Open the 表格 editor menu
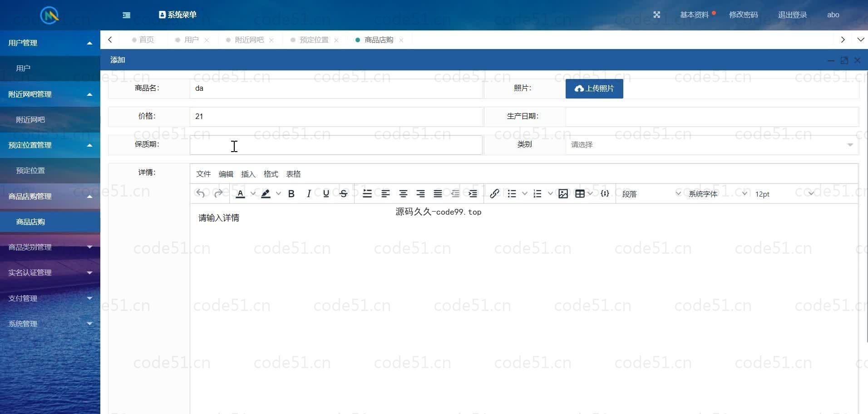Viewport: 868px width, 414px height. click(293, 174)
